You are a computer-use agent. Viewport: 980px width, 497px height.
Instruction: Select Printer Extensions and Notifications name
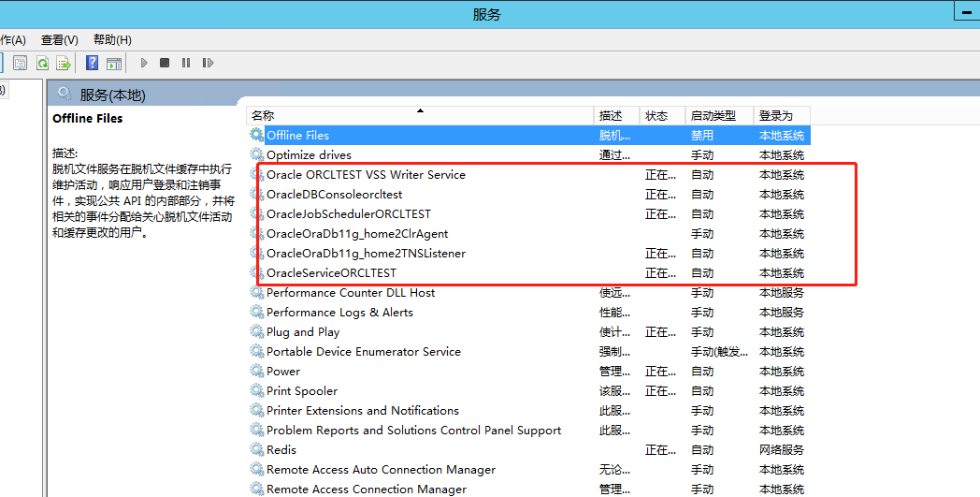click(x=363, y=411)
